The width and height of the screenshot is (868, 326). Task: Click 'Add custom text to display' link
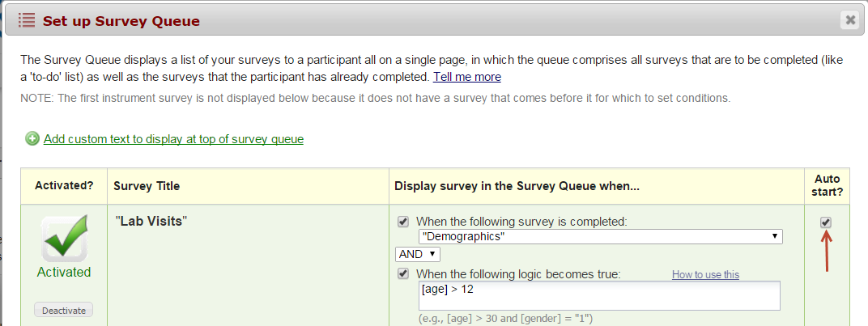pyautogui.click(x=173, y=139)
